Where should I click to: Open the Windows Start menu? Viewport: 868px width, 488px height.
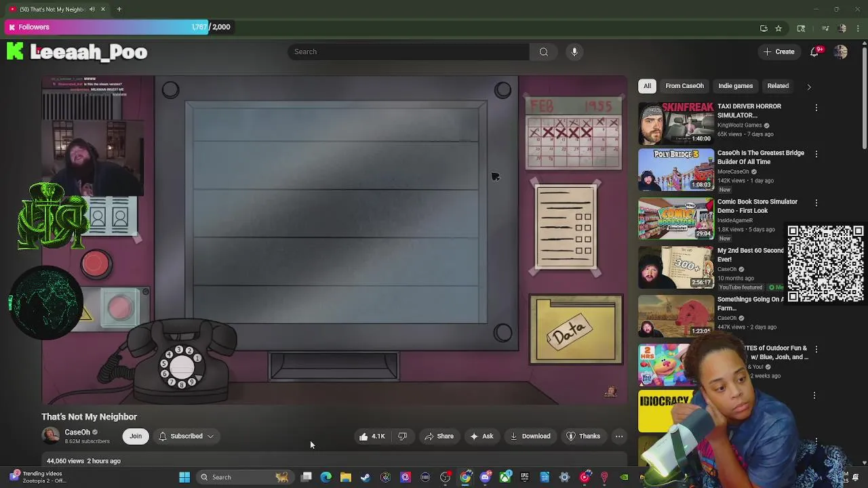pos(184,477)
